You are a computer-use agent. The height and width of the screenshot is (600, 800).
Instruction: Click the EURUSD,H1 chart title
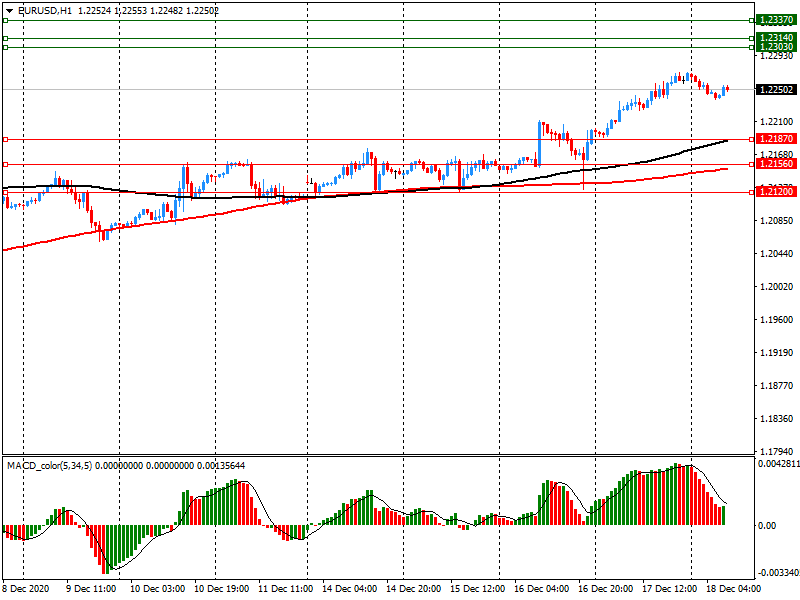[44, 11]
